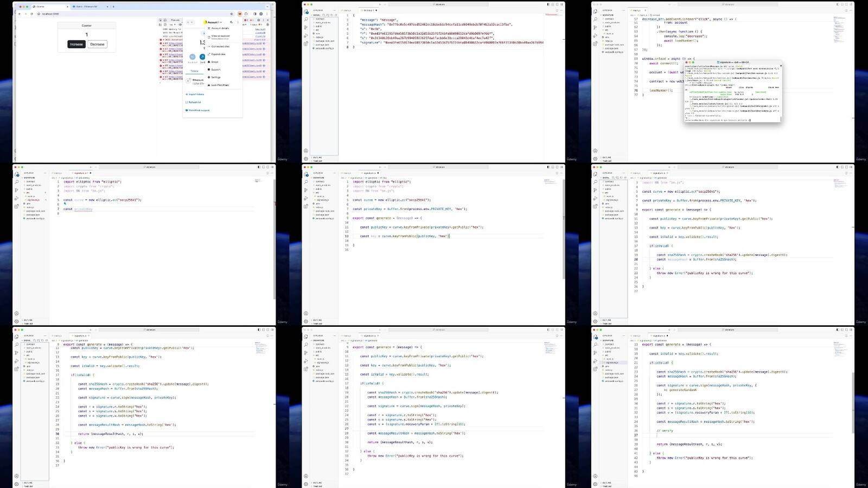The height and width of the screenshot is (488, 868).
Task: Toggle bottom panel layout in JSON editor frame
Action: [x=553, y=4]
